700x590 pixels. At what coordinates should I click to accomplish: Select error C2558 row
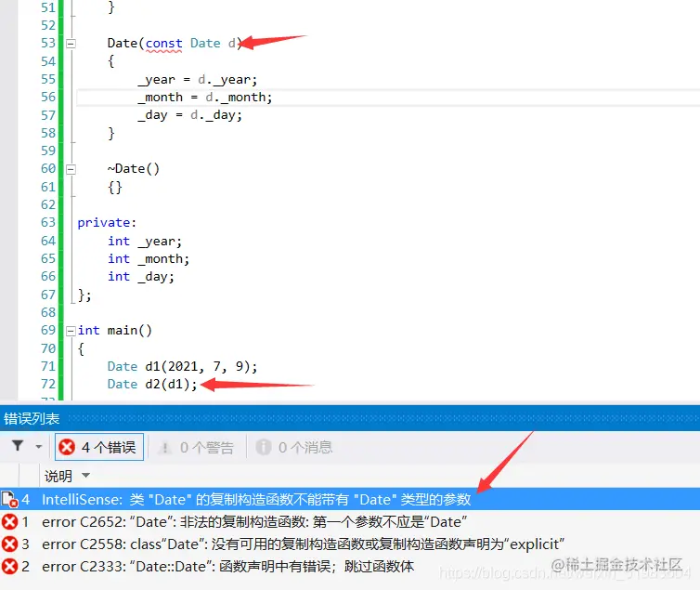pos(350,544)
